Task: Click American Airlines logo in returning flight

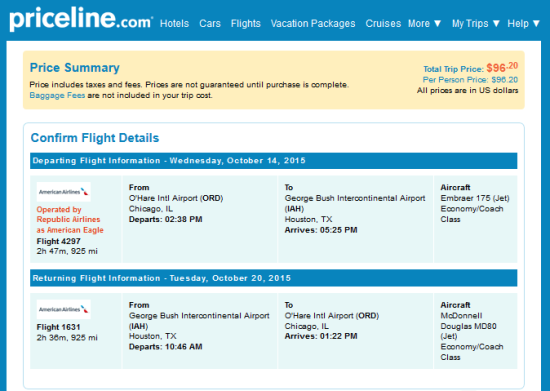Action: (63, 309)
